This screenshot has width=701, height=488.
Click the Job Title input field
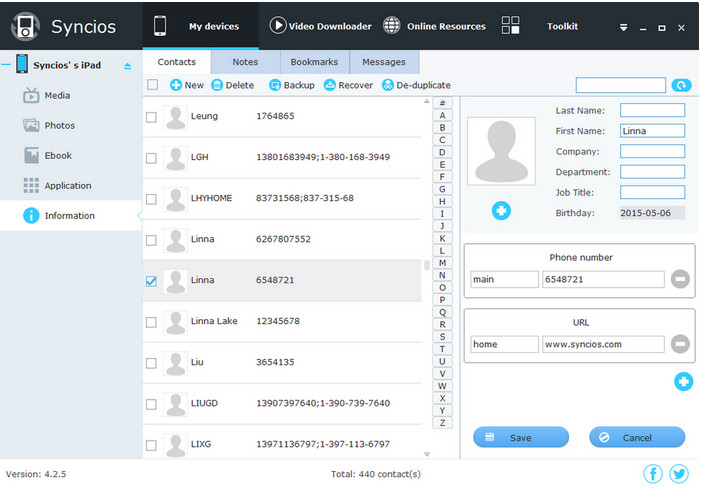pyautogui.click(x=652, y=192)
